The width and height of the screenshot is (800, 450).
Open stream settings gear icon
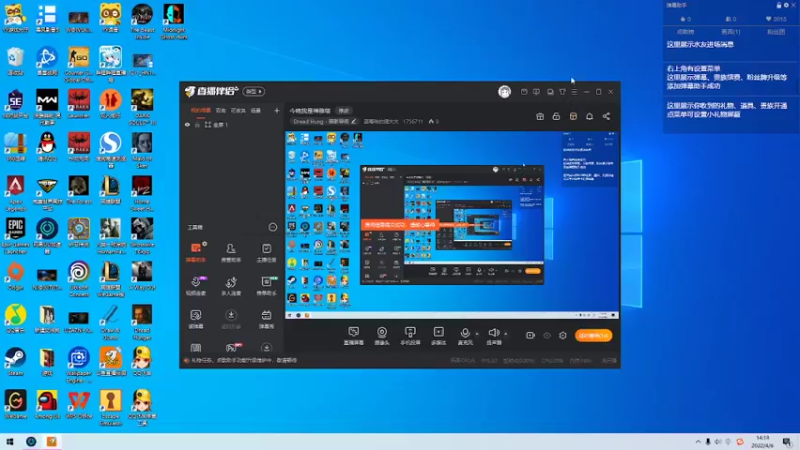563,335
